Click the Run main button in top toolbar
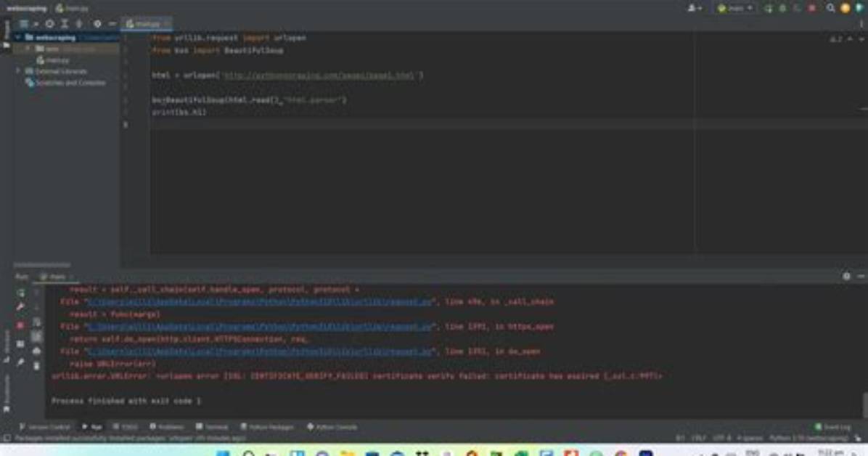The height and width of the screenshot is (456, 868). pos(769,8)
